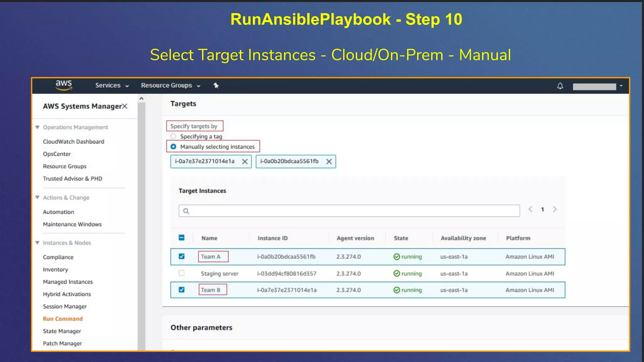Click the running status icon for Team A
This screenshot has width=644, height=362.
click(x=397, y=257)
